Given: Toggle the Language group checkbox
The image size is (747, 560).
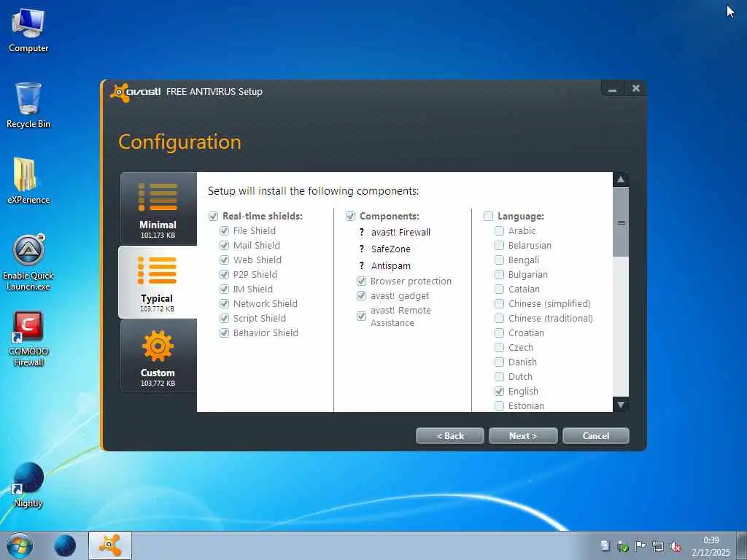Looking at the screenshot, I should [x=488, y=216].
